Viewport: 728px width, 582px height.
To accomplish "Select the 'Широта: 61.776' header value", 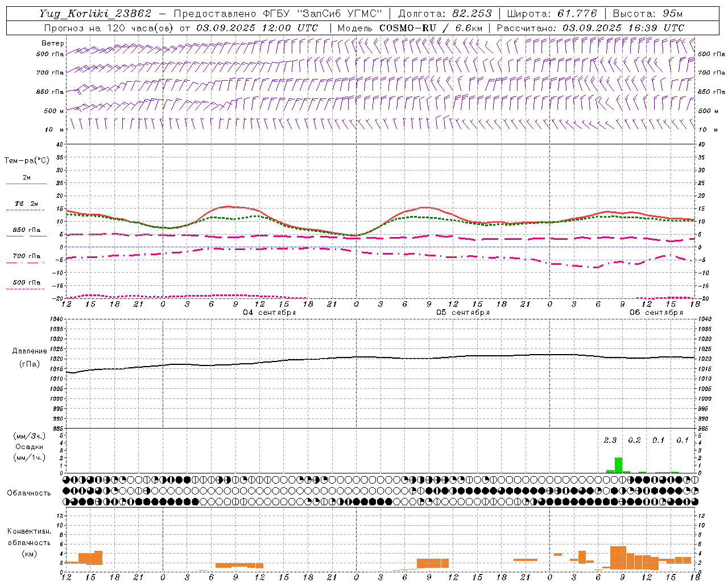I will pyautogui.click(x=552, y=14).
